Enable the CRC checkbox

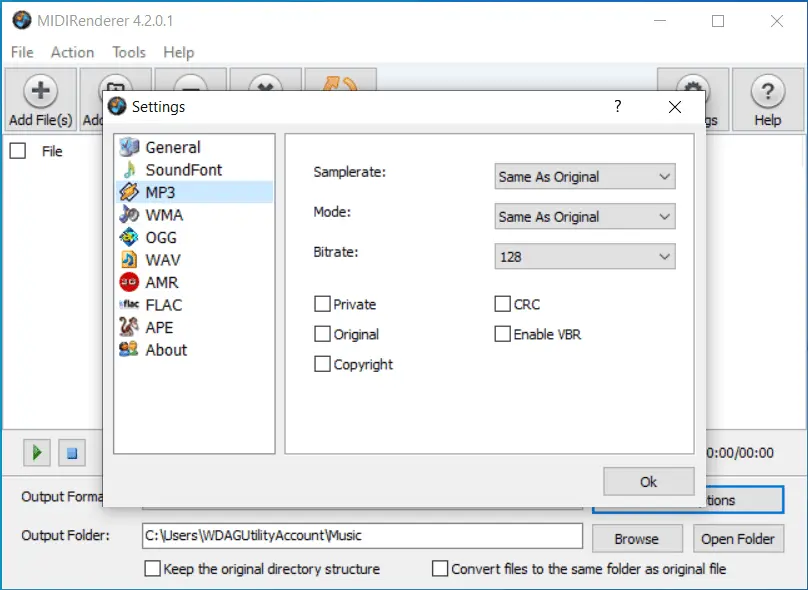pyautogui.click(x=502, y=304)
